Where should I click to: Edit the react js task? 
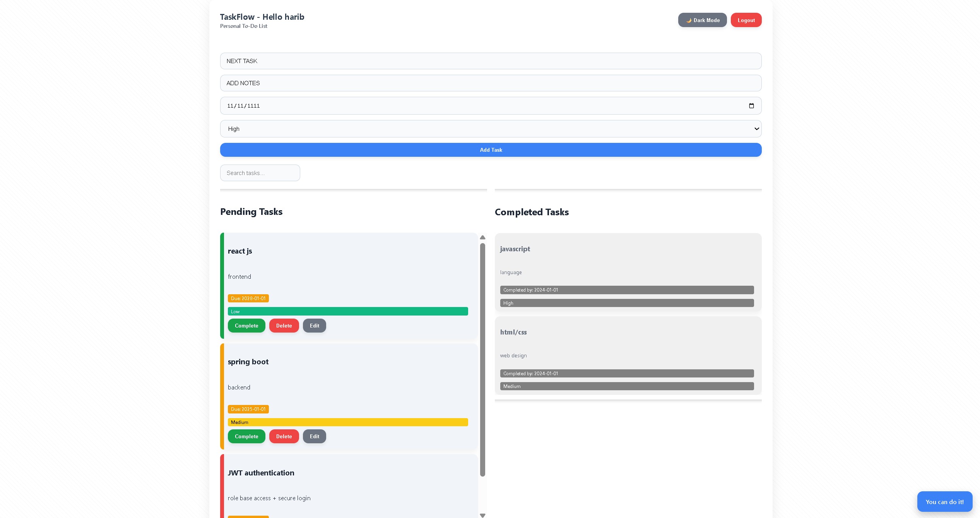[x=315, y=326]
